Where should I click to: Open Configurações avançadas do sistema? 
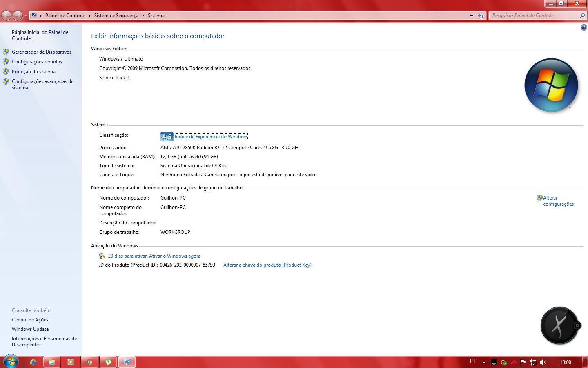tap(43, 84)
